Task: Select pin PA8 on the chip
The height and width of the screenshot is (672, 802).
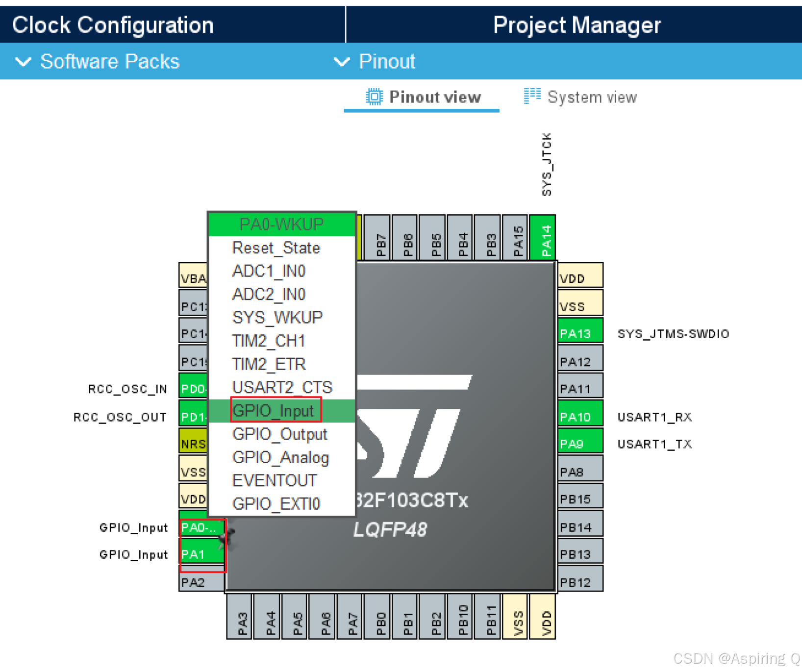Action: click(580, 469)
